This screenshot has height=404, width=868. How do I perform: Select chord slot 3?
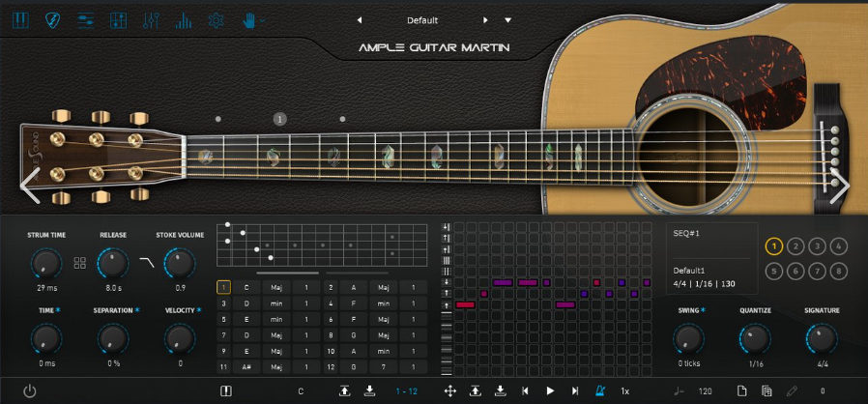(x=223, y=303)
